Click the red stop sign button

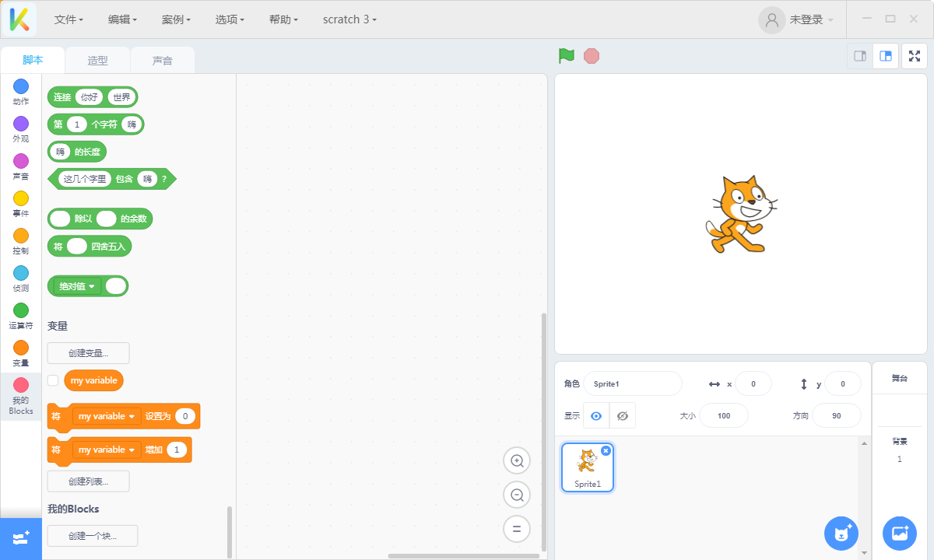coord(592,56)
